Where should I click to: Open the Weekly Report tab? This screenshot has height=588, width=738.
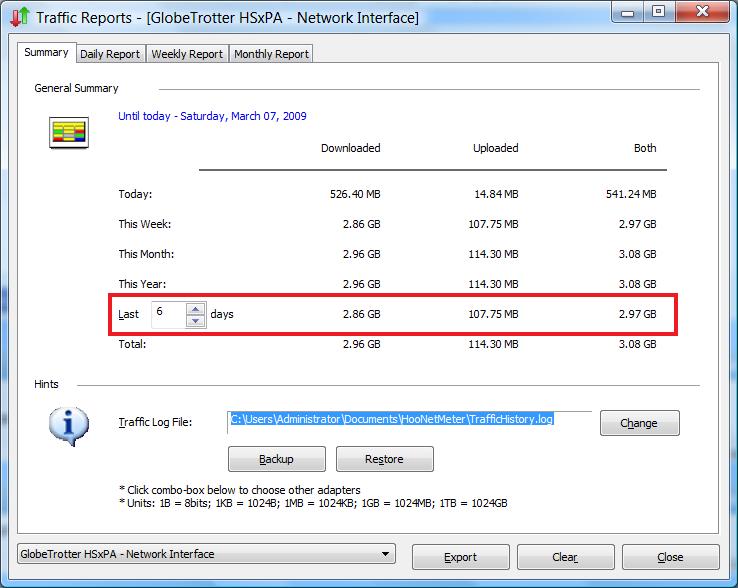pyautogui.click(x=187, y=54)
